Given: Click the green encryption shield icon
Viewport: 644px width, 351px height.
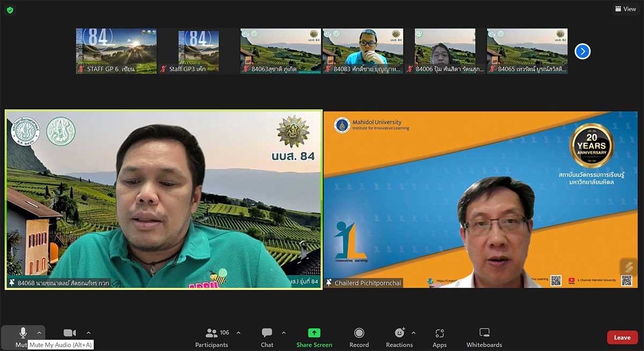Looking at the screenshot, I should click(10, 10).
